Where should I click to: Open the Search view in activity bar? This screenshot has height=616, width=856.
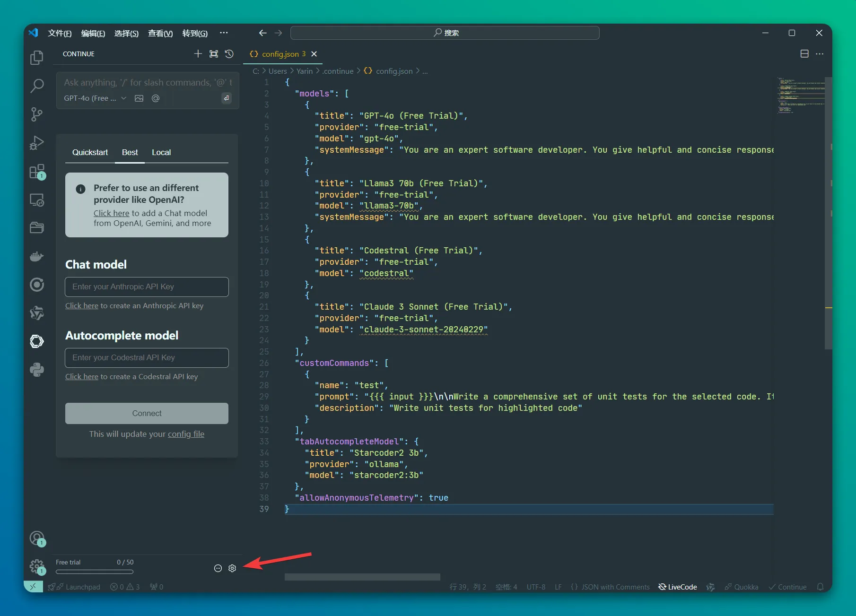36,86
